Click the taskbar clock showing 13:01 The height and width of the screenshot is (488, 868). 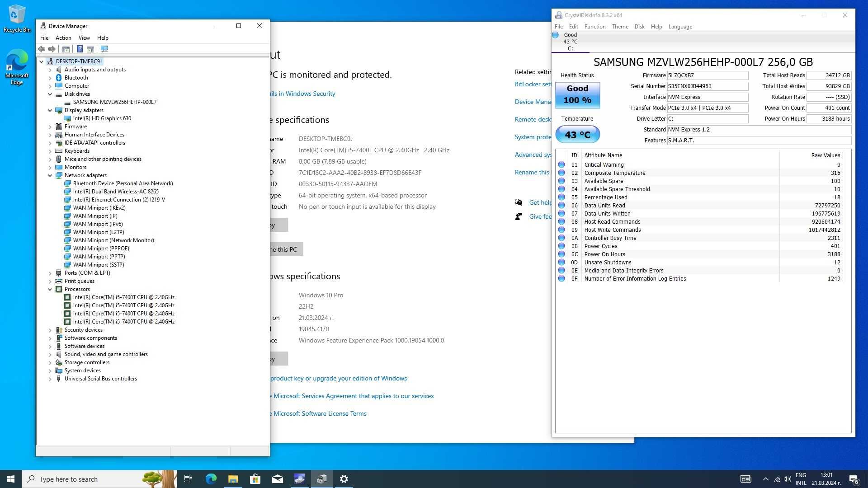[826, 479]
